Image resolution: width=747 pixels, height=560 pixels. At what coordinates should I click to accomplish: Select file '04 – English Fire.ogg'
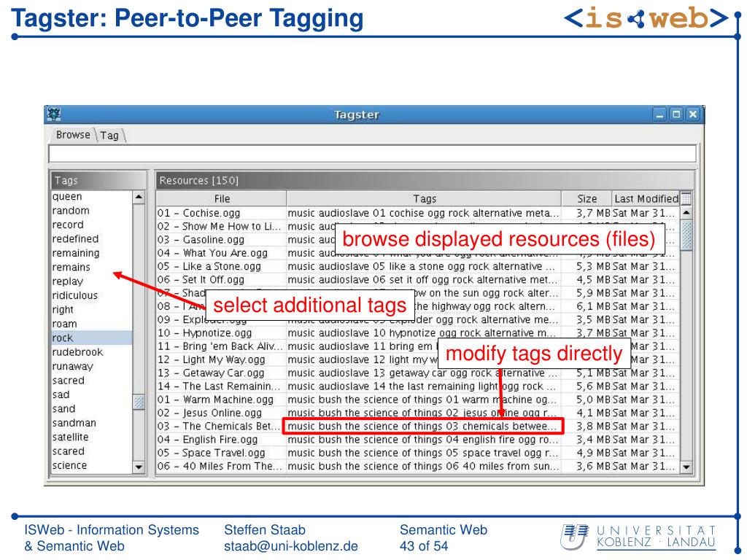tap(221, 440)
